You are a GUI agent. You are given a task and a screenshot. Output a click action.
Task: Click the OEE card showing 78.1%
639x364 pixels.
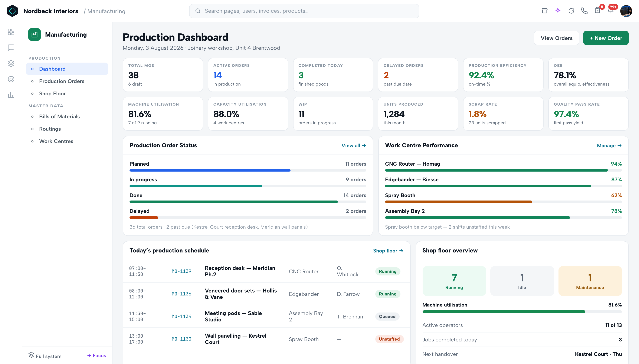click(x=589, y=75)
